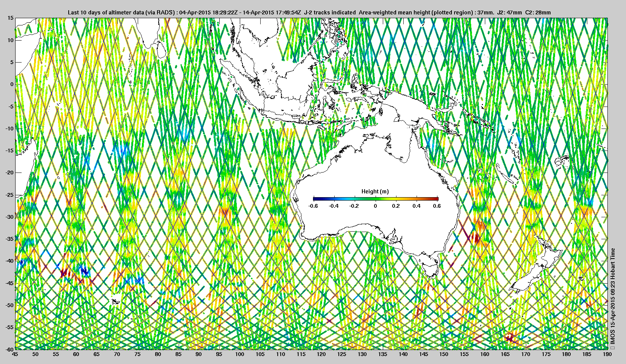Click latitude tick label "-20" on the y-axis
Image resolution: width=626 pixels, height=364 pixels.
click(x=9, y=173)
